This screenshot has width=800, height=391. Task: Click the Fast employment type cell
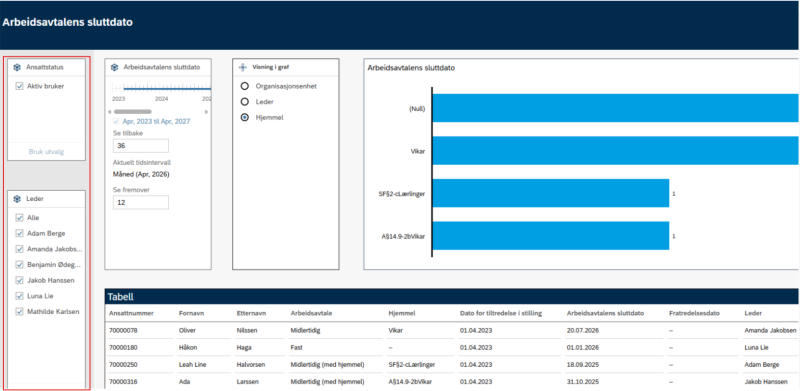click(x=296, y=347)
